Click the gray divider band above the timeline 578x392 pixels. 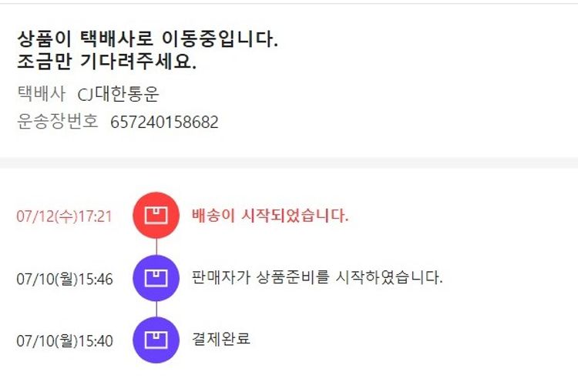289,162
